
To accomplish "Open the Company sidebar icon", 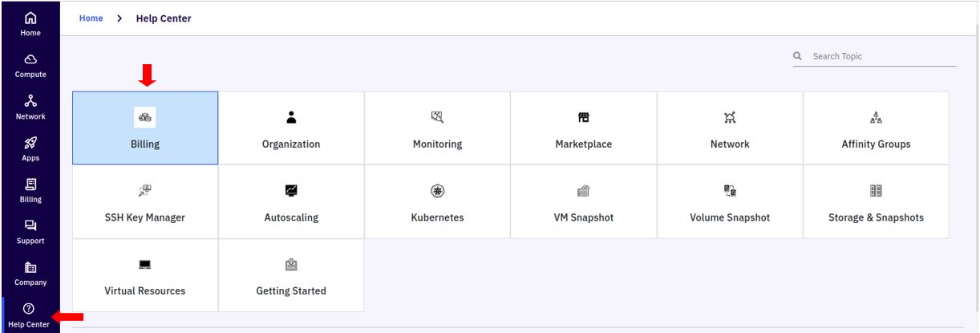I will (30, 268).
